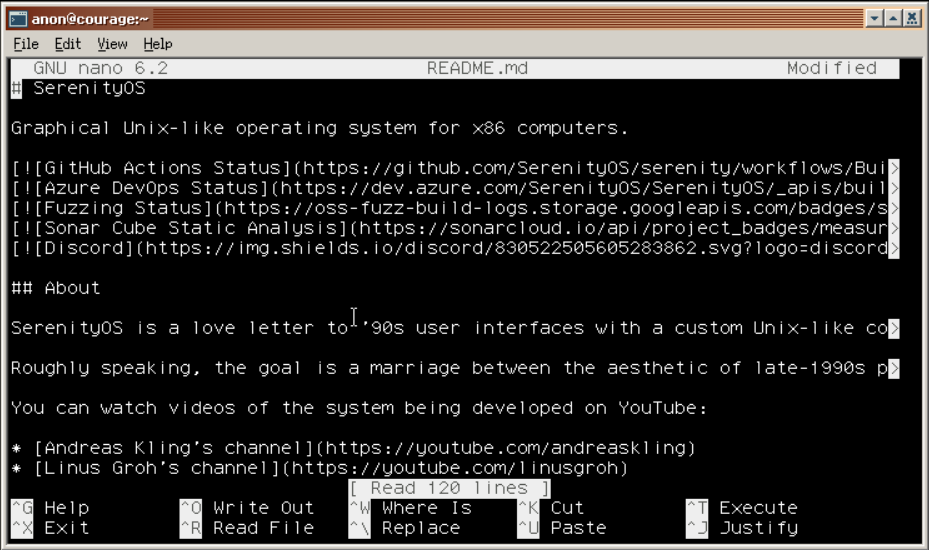The image size is (929, 550).
Task: Click the Linus Groh's channel link line
Action: (319, 468)
